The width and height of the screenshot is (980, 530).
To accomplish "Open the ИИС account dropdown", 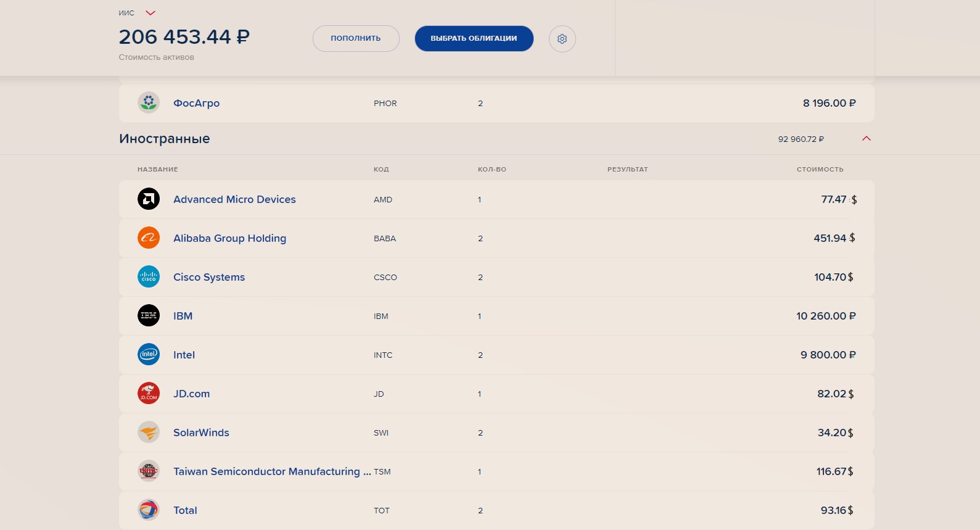I will [x=150, y=13].
